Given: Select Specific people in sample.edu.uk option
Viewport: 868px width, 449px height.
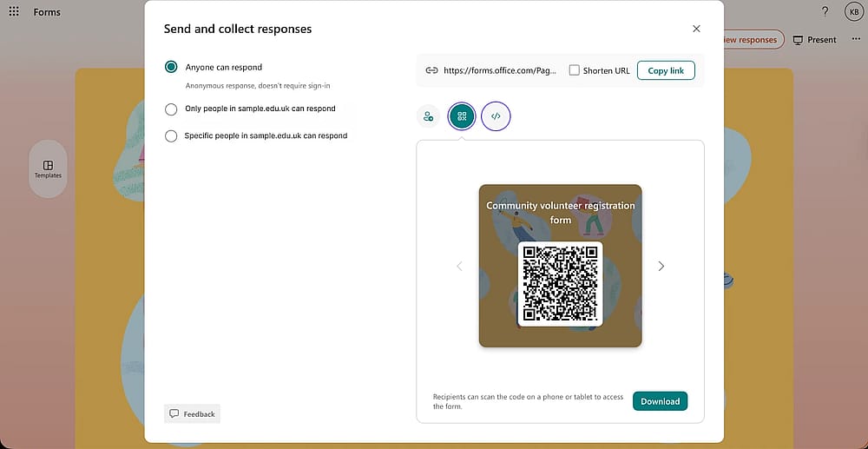Looking at the screenshot, I should click(x=171, y=135).
